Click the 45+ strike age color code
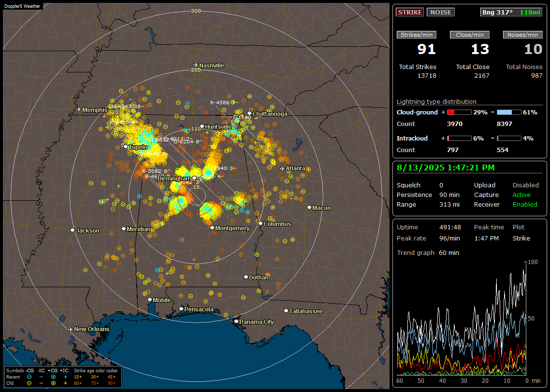The width and height of the screenshot is (550, 392). pyautogui.click(x=112, y=377)
